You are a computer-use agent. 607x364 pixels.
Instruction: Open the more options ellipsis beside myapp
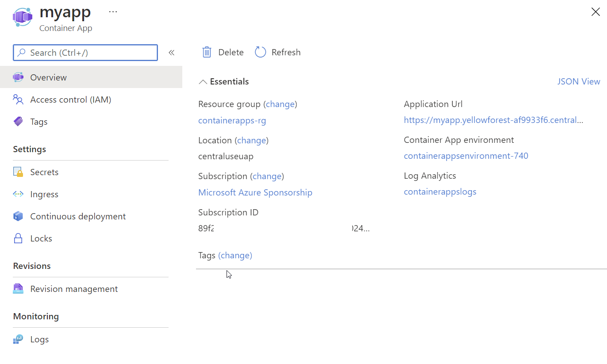(x=113, y=12)
